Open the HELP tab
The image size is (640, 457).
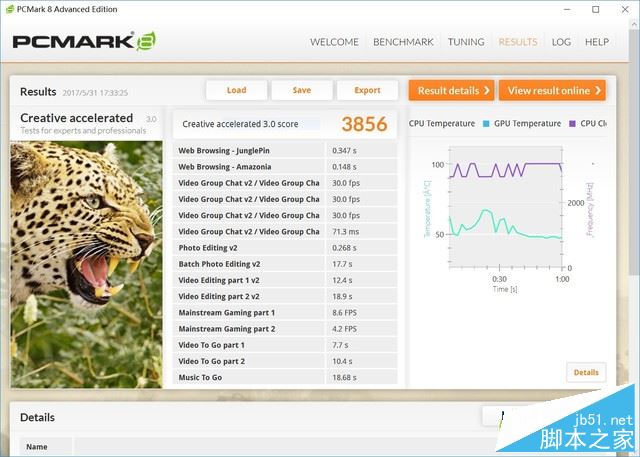pos(596,42)
